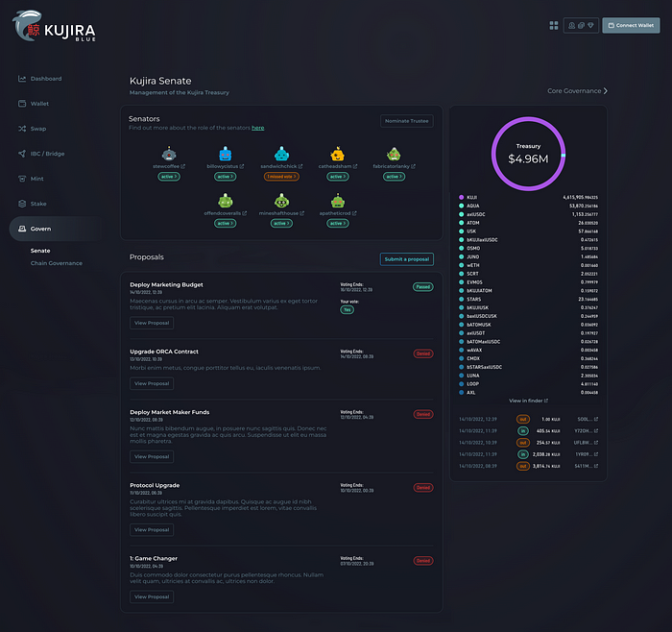Click the Swap shuffle icon
This screenshot has width=672, height=632.
pyautogui.click(x=22, y=129)
